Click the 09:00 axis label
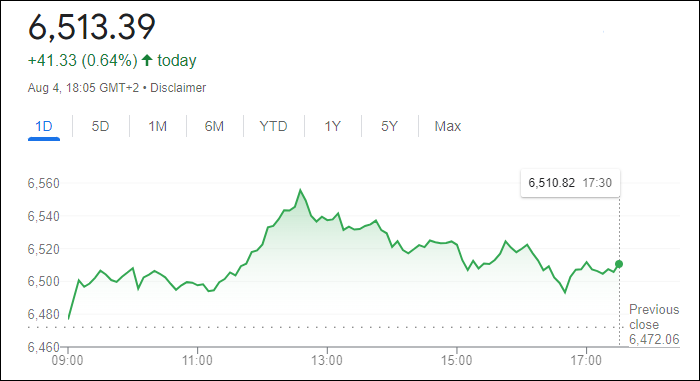This screenshot has height=381, width=700. point(67,360)
